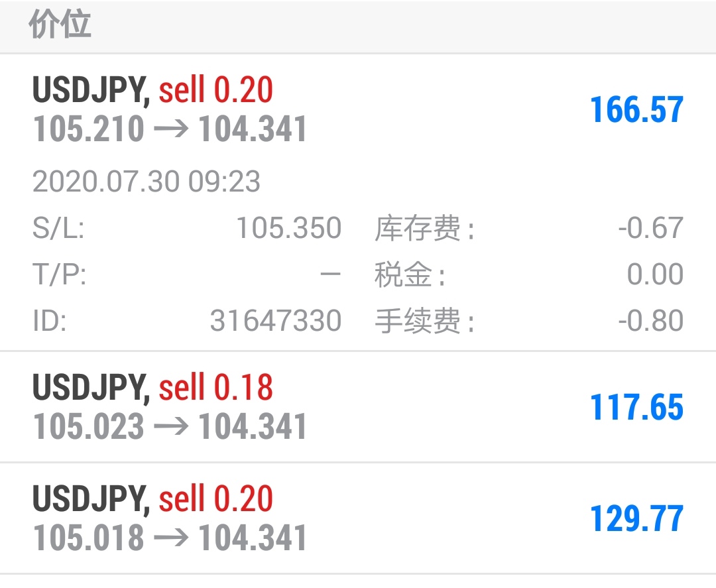The height and width of the screenshot is (588, 716).
Task: Tap the S/L value 105.350
Action: (289, 228)
